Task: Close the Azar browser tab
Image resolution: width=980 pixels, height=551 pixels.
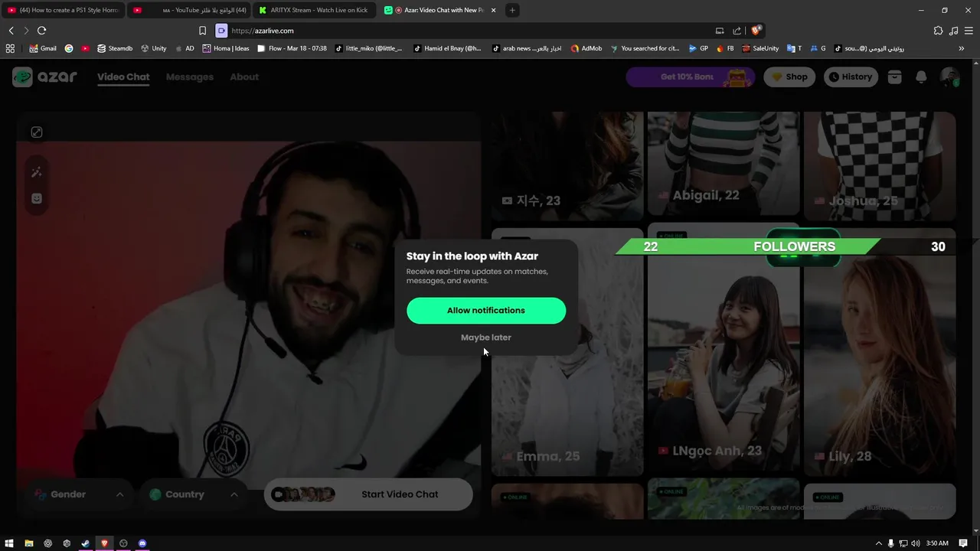Action: (x=493, y=10)
